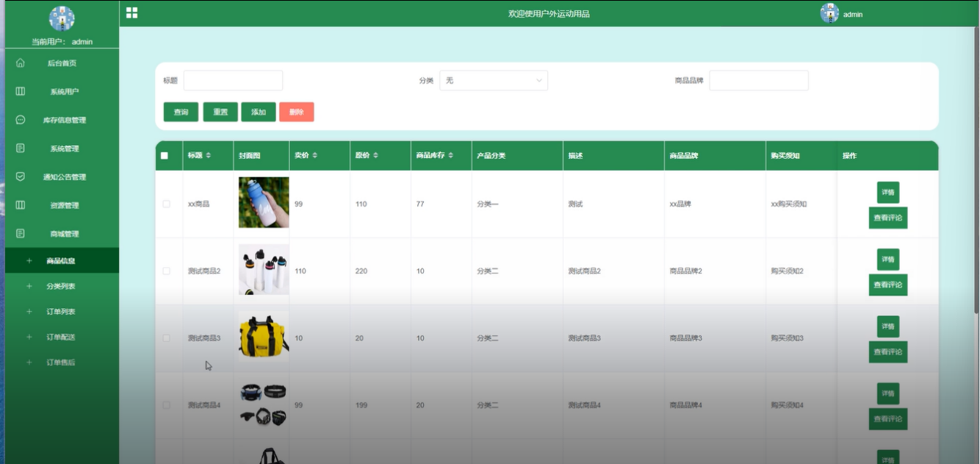Click the admin avatar in the top-right header
The width and height of the screenshot is (980, 464).
[829, 13]
